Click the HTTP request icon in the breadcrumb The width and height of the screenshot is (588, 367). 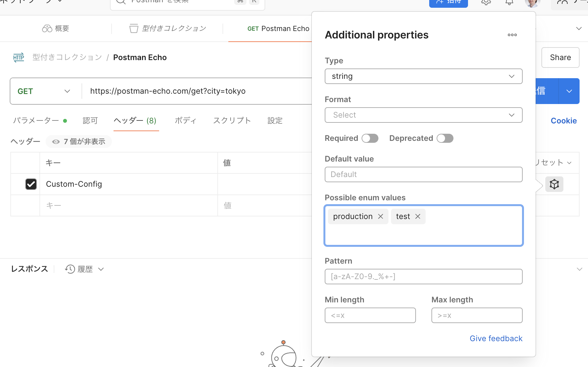(19, 58)
